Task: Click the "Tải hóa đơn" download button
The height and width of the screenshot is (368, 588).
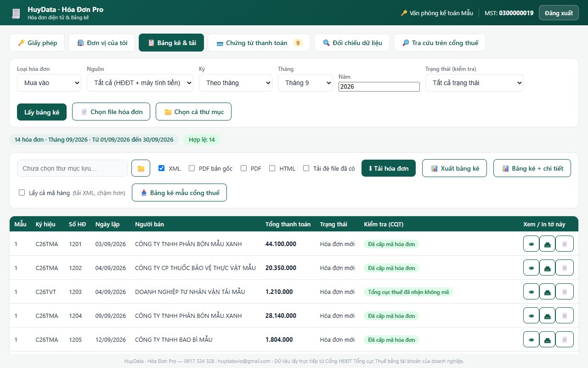Action: click(x=389, y=168)
